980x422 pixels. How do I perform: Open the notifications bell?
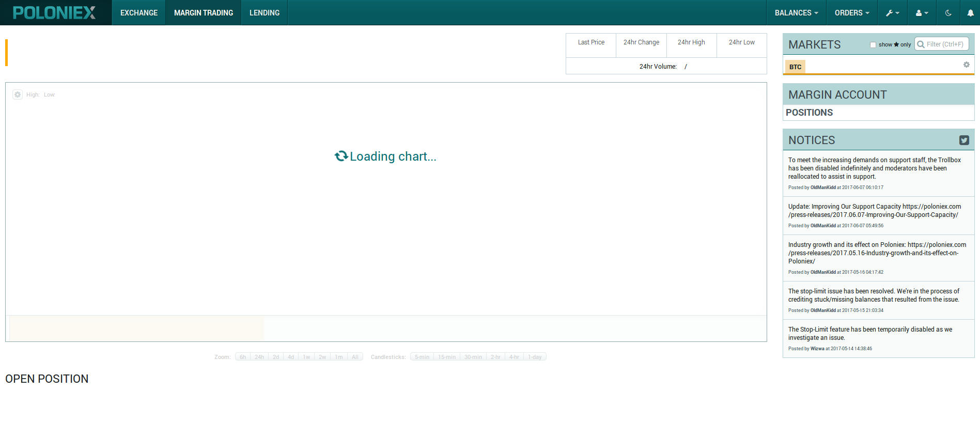pos(970,13)
